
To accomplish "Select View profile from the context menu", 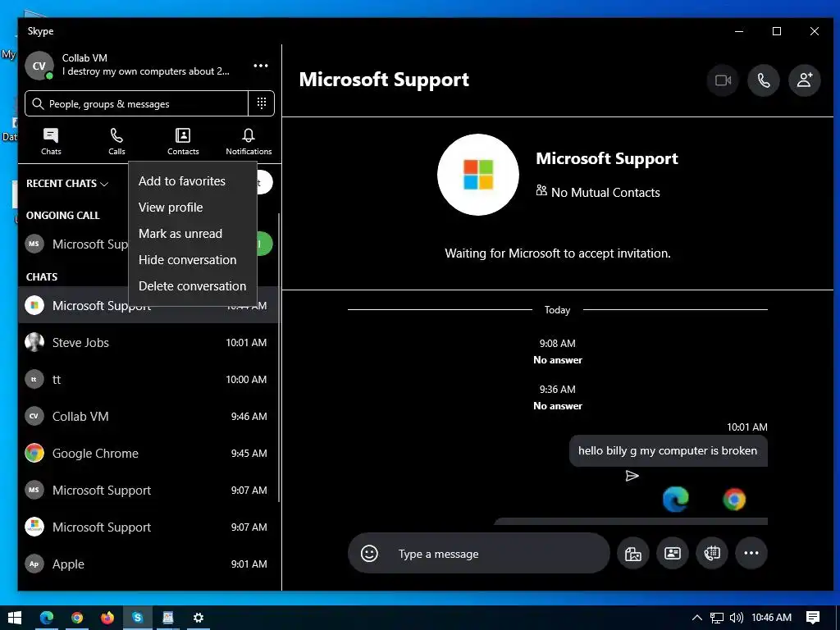I will [x=171, y=208].
